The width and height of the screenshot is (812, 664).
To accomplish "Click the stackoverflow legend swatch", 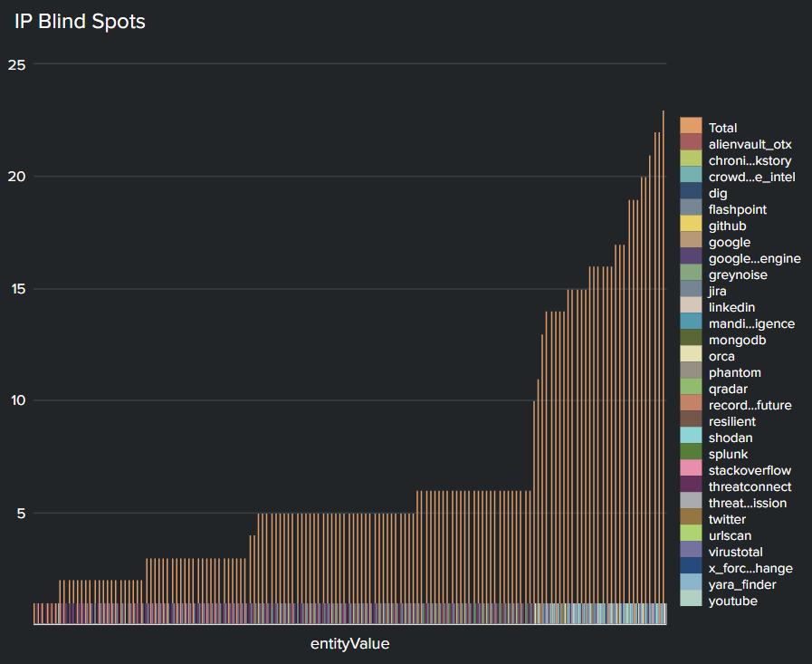I will pos(691,468).
